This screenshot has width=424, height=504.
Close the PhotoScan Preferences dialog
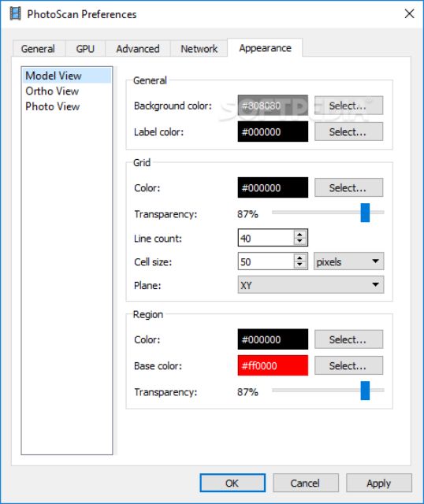pyautogui.click(x=409, y=14)
